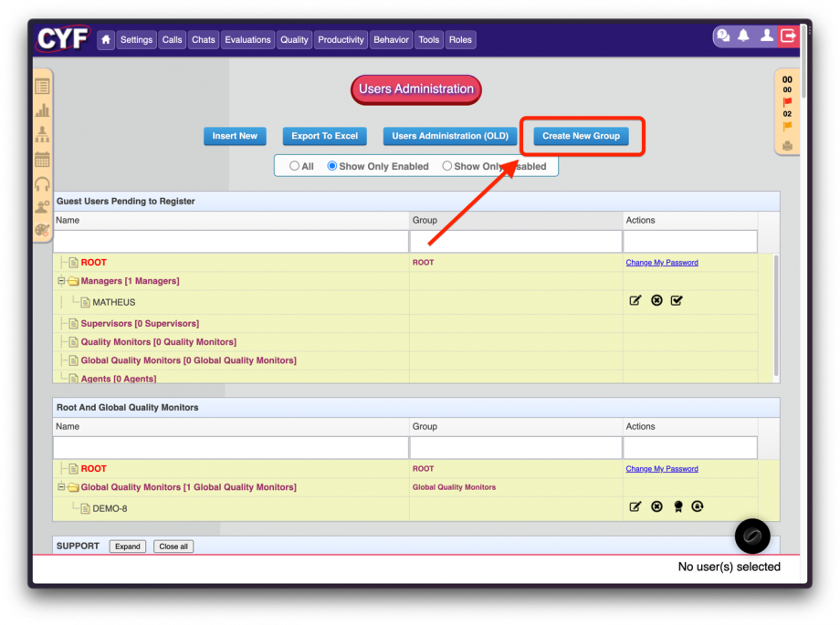Viewport: 840px width, 625px height.
Task: Click the Home icon in the navbar
Action: pyautogui.click(x=106, y=40)
